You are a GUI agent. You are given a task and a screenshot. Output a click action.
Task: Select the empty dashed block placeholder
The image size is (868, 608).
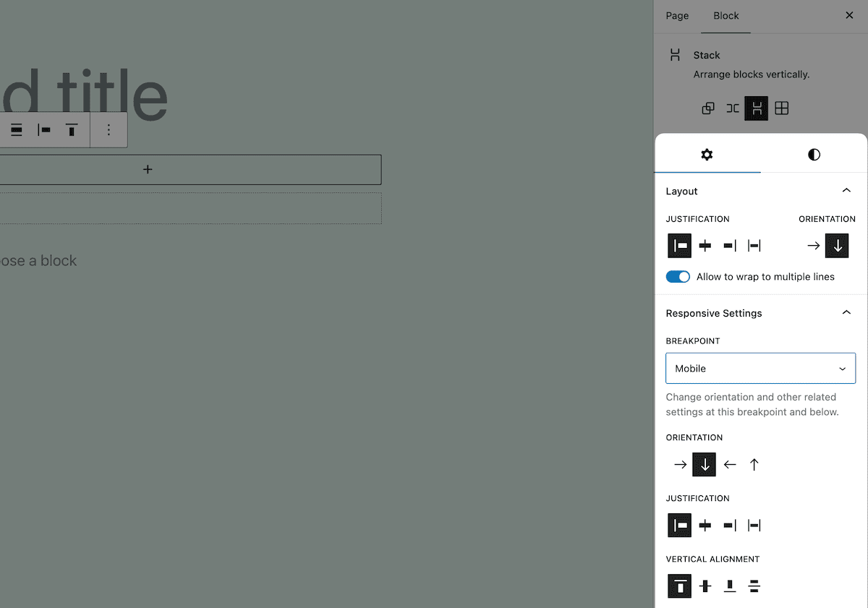click(190, 208)
